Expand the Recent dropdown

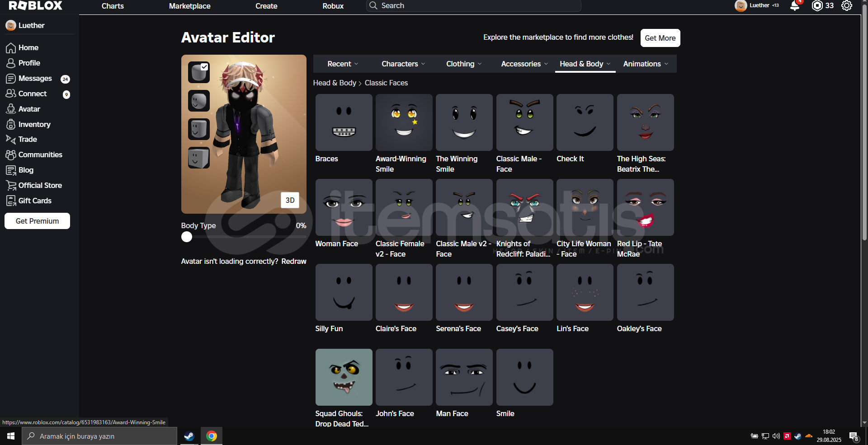pos(343,64)
